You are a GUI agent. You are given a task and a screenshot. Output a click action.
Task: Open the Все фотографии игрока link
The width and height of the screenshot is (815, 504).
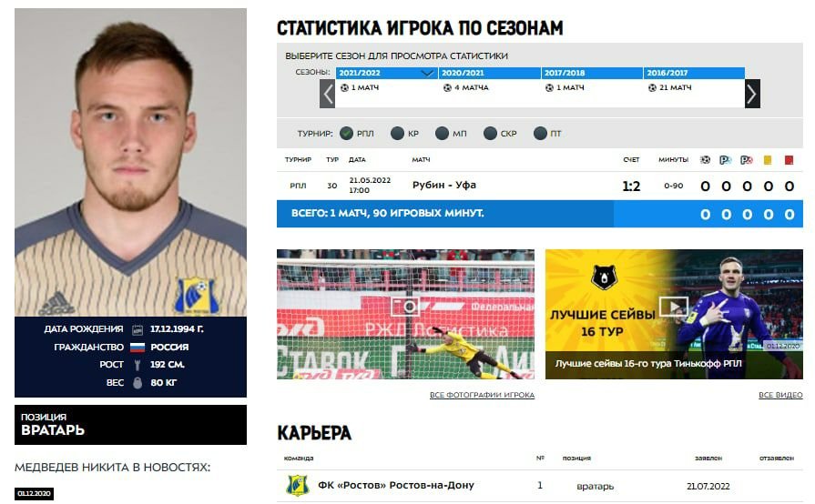(482, 395)
